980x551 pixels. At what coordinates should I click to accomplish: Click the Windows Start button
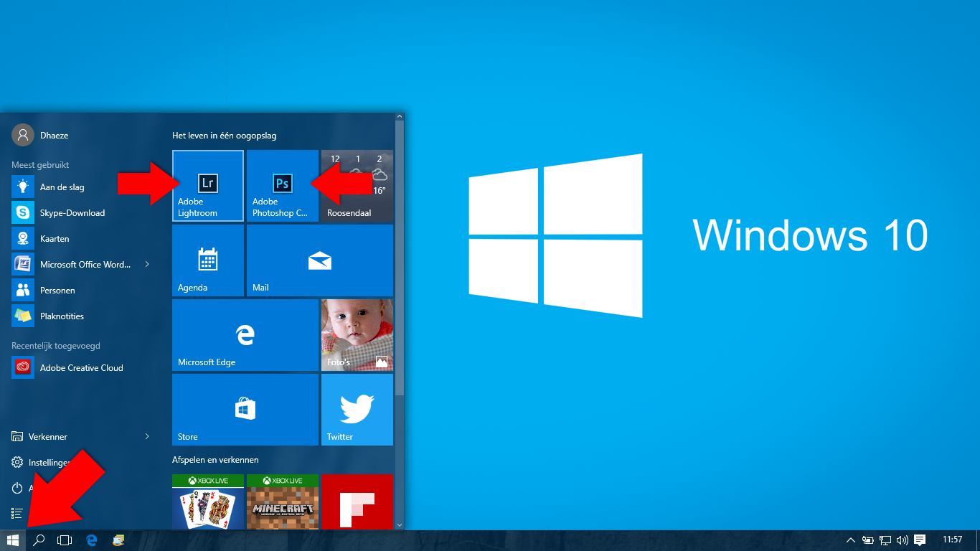(x=13, y=540)
